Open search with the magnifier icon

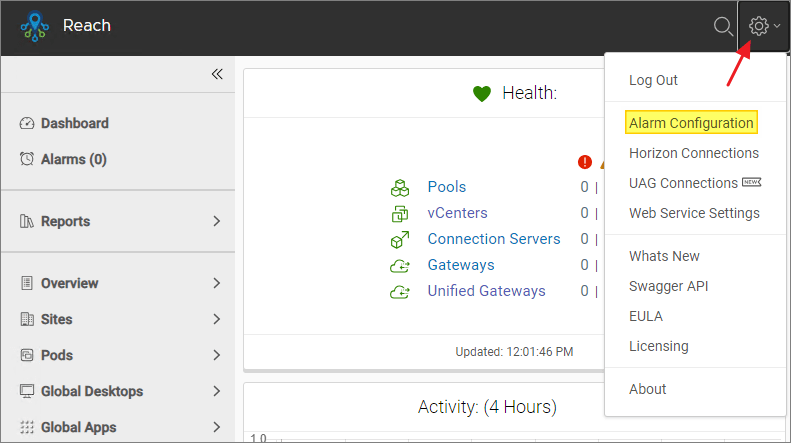pos(723,27)
